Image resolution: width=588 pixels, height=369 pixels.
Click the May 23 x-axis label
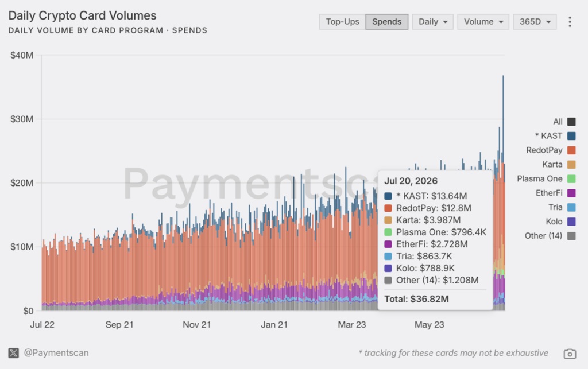[x=429, y=325]
